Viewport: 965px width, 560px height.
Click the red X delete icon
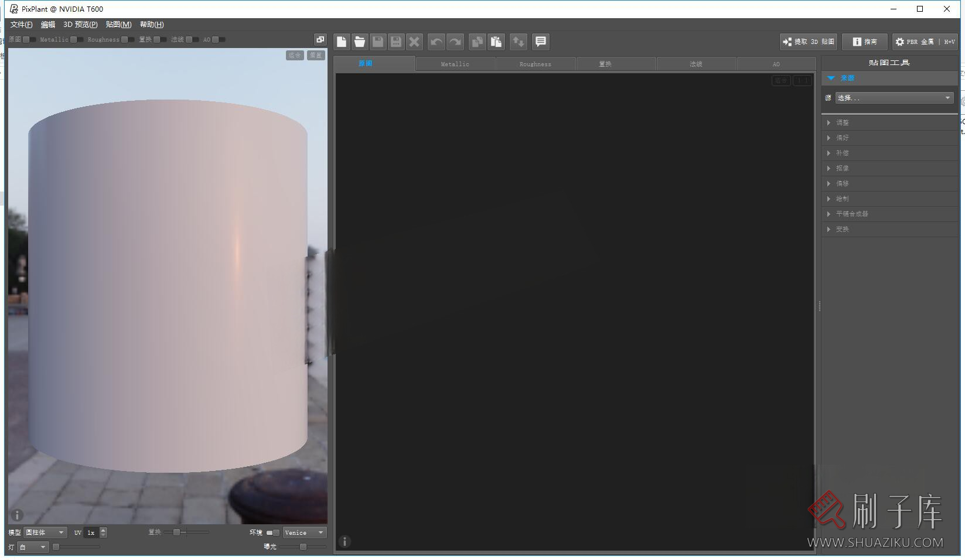(414, 42)
